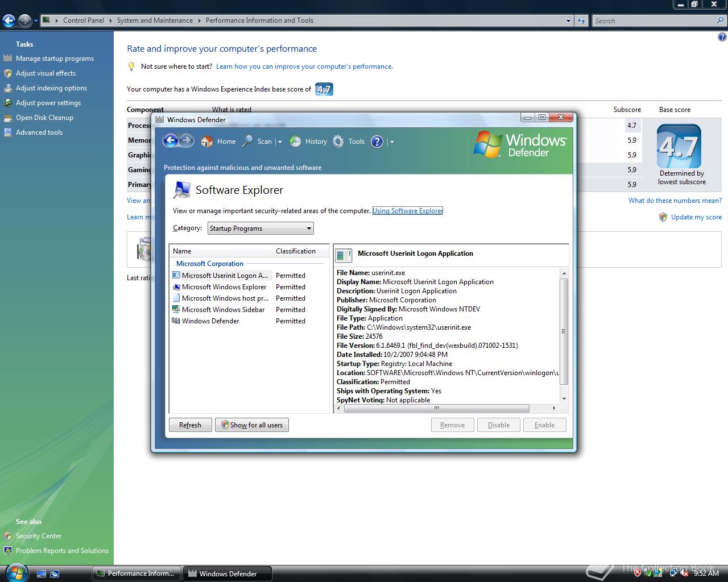This screenshot has height=582, width=728.
Task: Click the Defender help question mark icon
Action: point(377,142)
